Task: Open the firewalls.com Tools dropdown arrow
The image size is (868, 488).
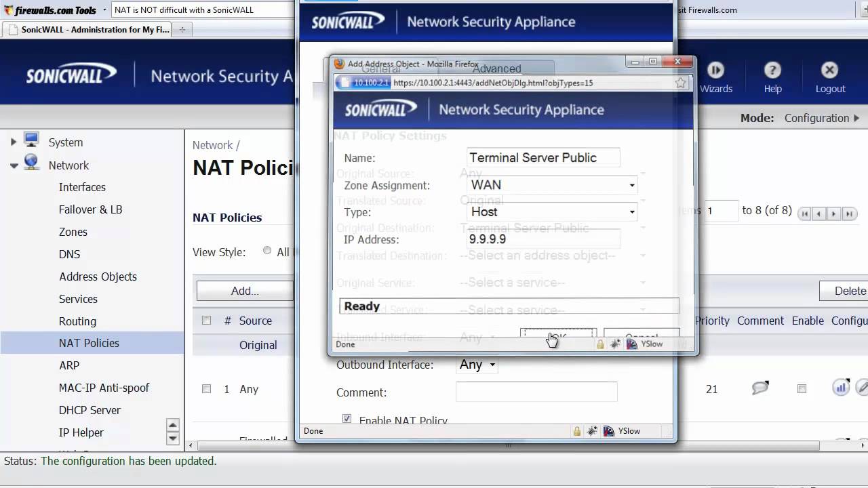Action: pyautogui.click(x=104, y=10)
